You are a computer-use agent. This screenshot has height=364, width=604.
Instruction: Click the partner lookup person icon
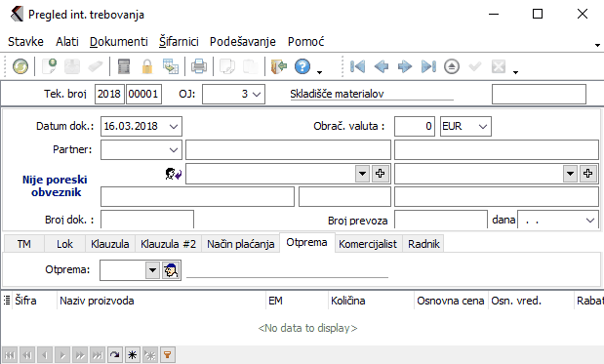click(174, 174)
